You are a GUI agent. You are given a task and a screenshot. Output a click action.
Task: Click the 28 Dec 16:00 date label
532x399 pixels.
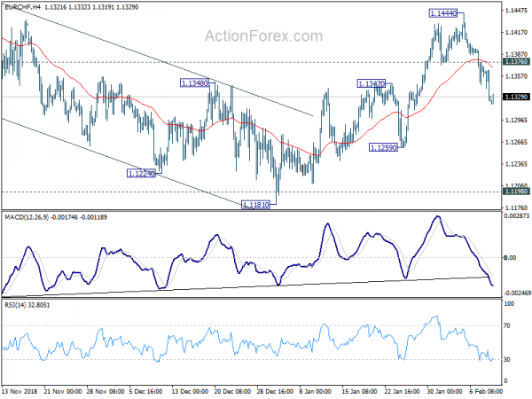[x=275, y=391]
